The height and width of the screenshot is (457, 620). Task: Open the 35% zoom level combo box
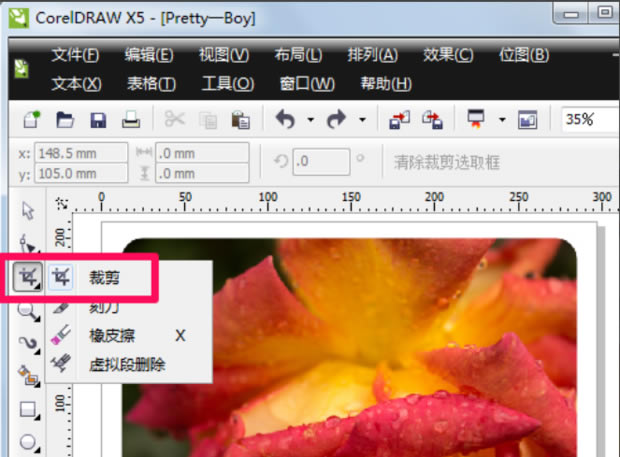[x=590, y=119]
